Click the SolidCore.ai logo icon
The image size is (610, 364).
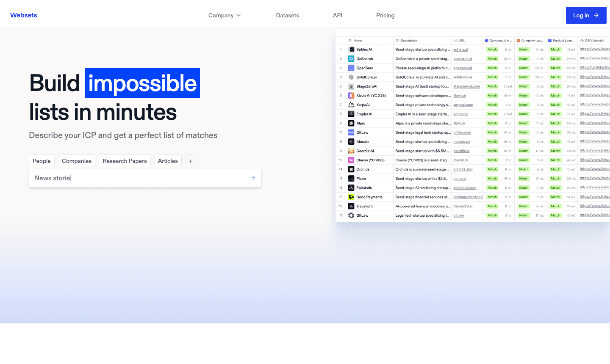click(x=351, y=77)
